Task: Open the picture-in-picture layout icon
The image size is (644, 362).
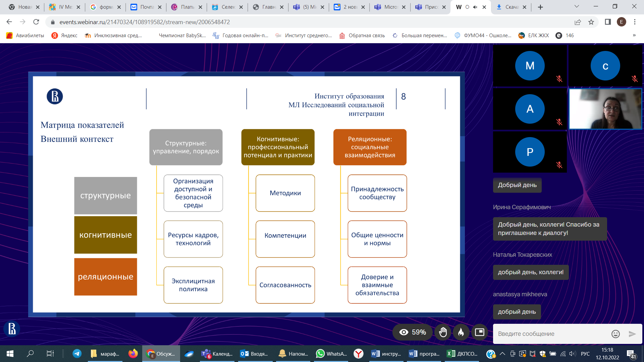Action: 479,332
